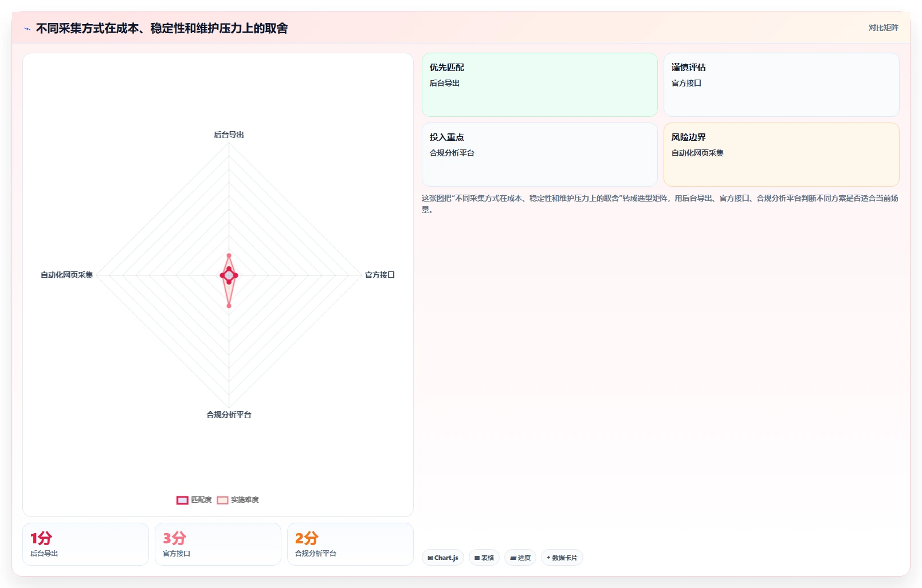The height and width of the screenshot is (588, 922).
Task: Toggle the 匹配度 legend item
Action: tap(194, 500)
